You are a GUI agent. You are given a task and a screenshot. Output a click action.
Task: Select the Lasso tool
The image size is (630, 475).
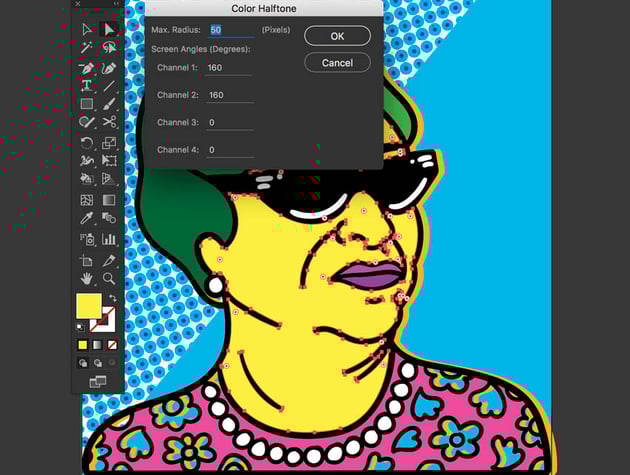pos(108,48)
